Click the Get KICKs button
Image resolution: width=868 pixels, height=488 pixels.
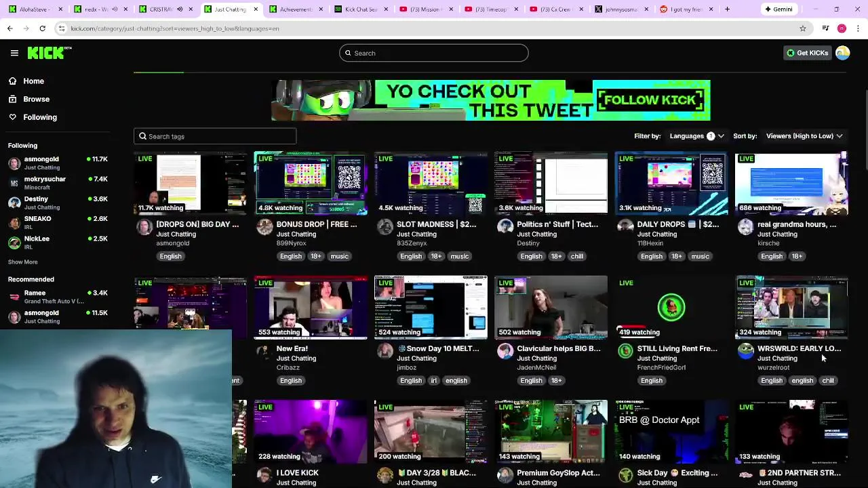807,53
